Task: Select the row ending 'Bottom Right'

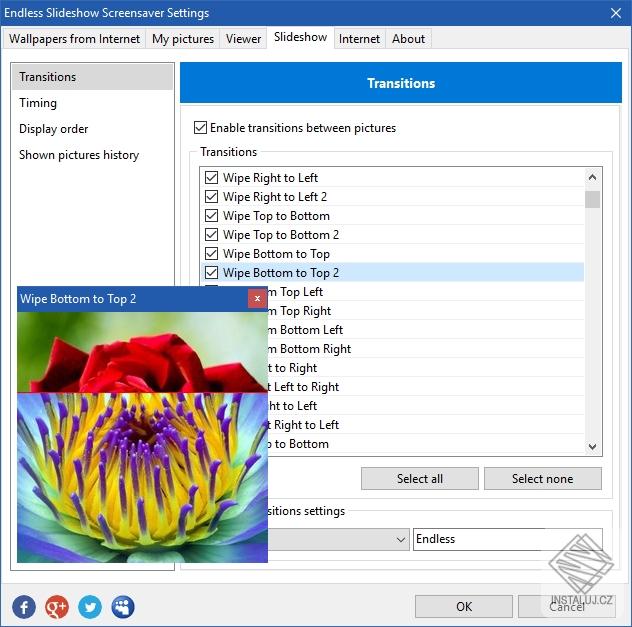Action: point(426,349)
